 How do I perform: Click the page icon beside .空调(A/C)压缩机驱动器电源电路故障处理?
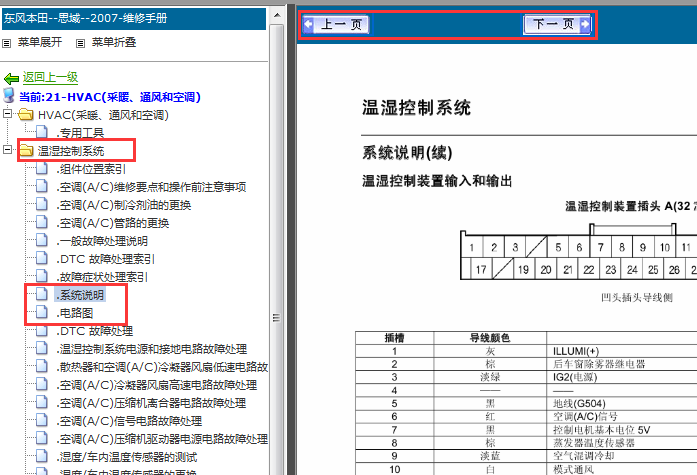tap(42, 438)
